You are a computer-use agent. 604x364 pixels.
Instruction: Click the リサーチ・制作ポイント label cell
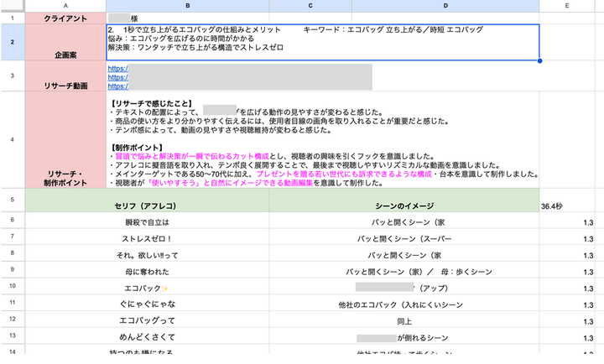pos(65,140)
